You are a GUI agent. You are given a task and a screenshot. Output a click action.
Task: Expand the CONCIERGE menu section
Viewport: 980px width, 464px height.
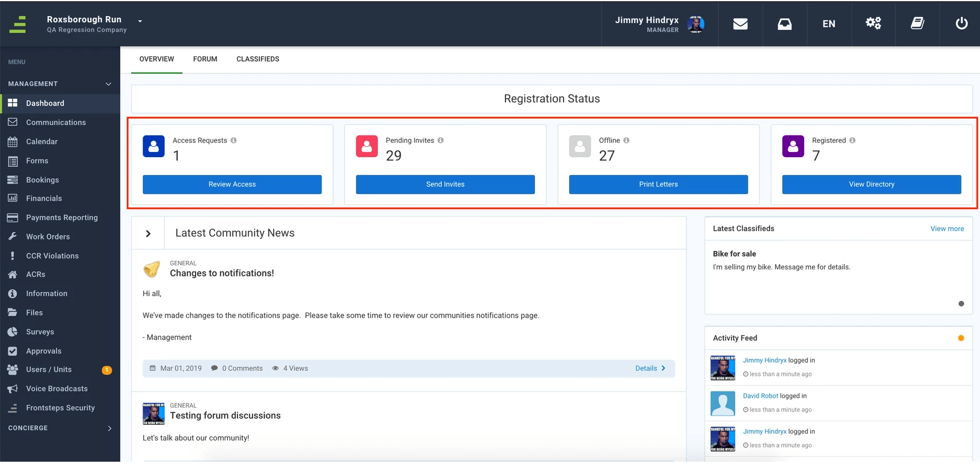click(x=110, y=428)
